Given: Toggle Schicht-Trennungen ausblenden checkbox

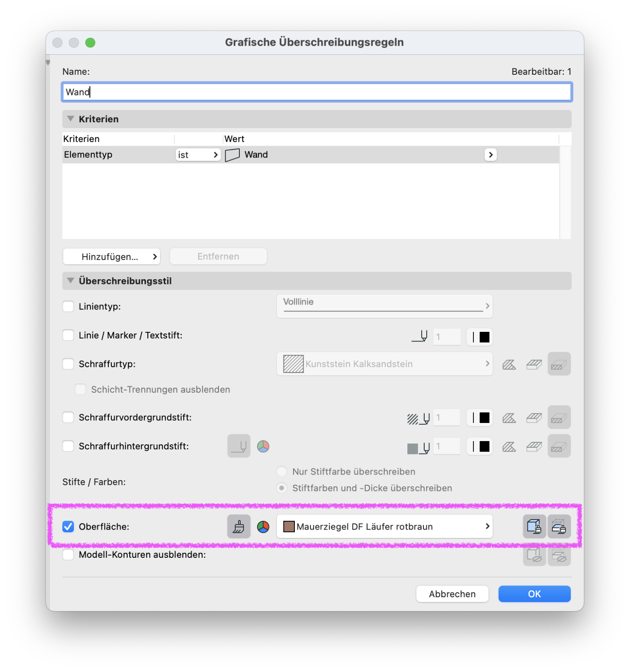Looking at the screenshot, I should point(80,389).
